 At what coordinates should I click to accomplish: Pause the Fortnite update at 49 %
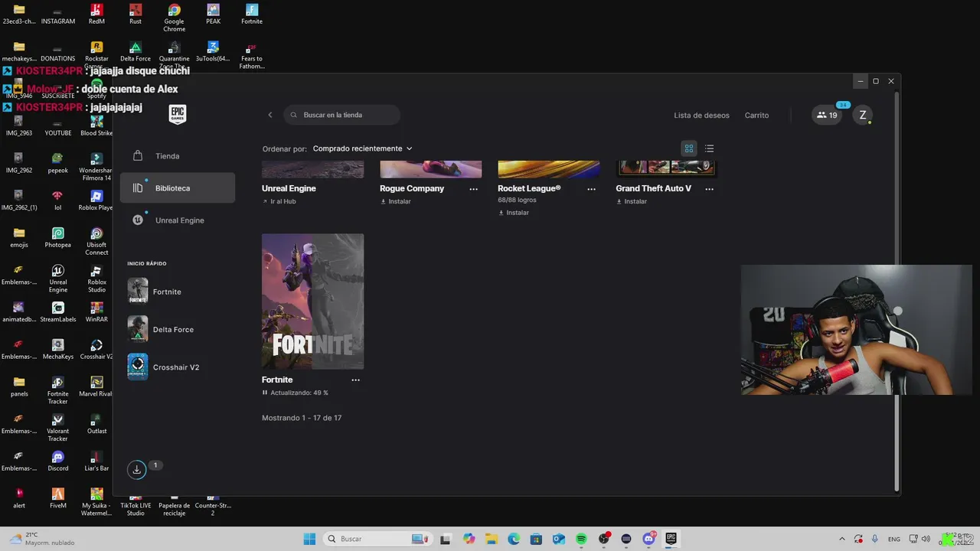pyautogui.click(x=265, y=393)
